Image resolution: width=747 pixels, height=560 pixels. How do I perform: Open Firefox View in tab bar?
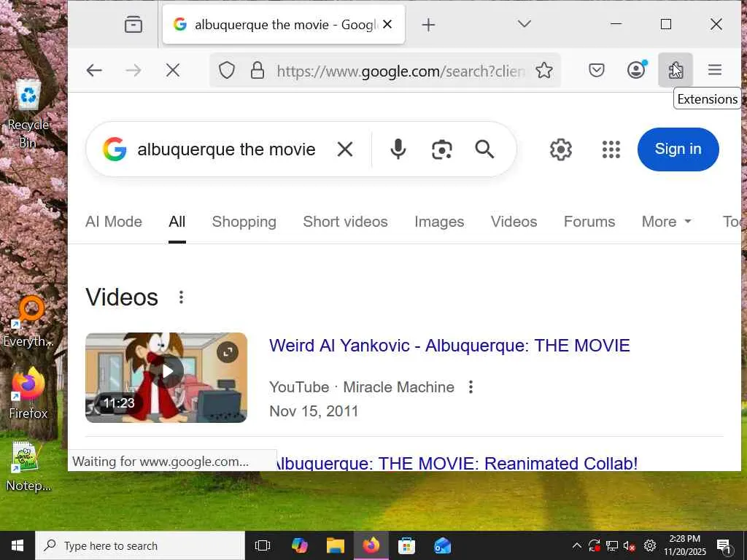(x=133, y=24)
